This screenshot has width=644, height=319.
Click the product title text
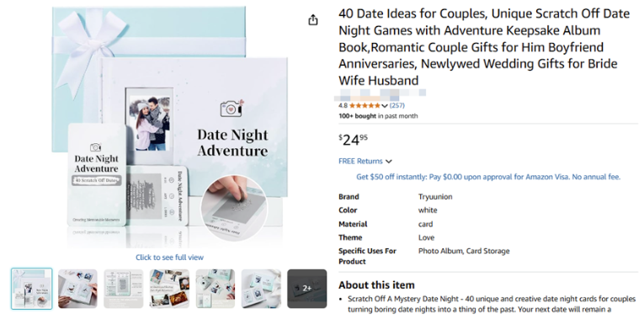484,47
